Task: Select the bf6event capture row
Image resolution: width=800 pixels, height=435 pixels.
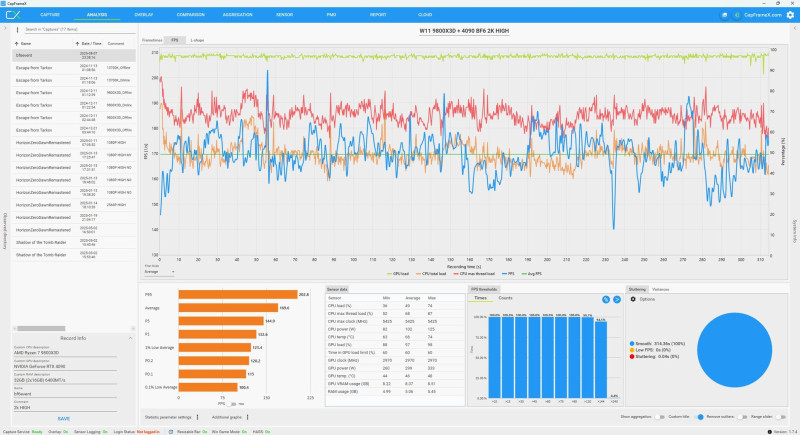Action: click(74, 55)
